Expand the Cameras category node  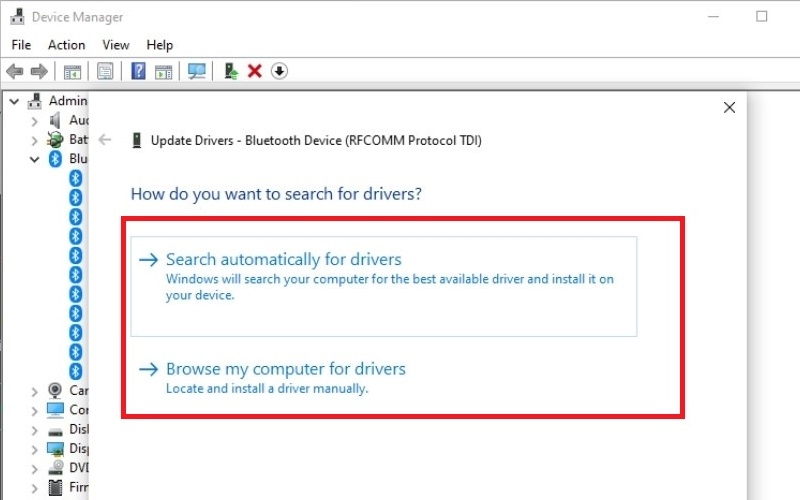(x=35, y=391)
